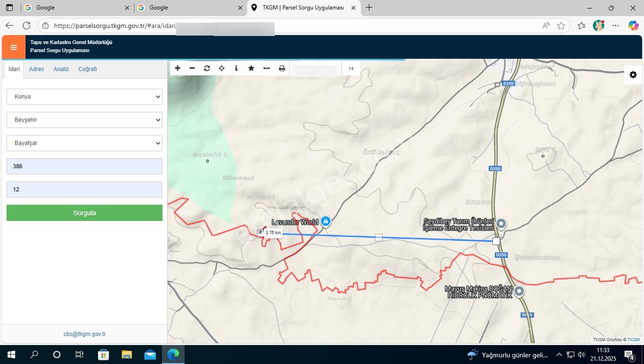Select the distance measure arrow tool
The height and width of the screenshot is (364, 644).
267,68
